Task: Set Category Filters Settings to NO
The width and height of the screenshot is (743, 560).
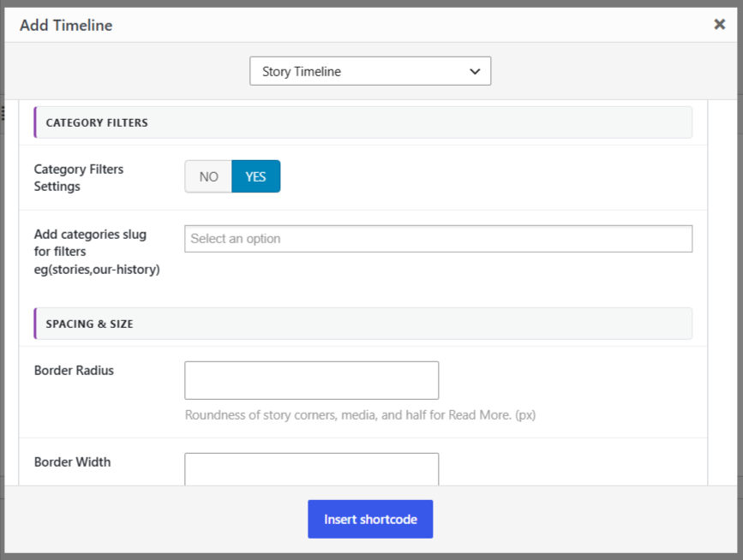Action: (208, 176)
